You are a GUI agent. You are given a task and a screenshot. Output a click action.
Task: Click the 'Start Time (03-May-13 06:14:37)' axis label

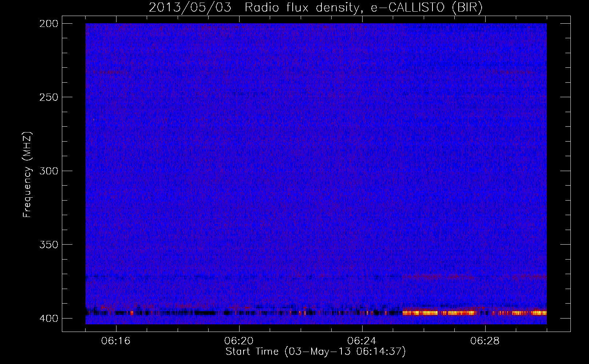pyautogui.click(x=316, y=352)
